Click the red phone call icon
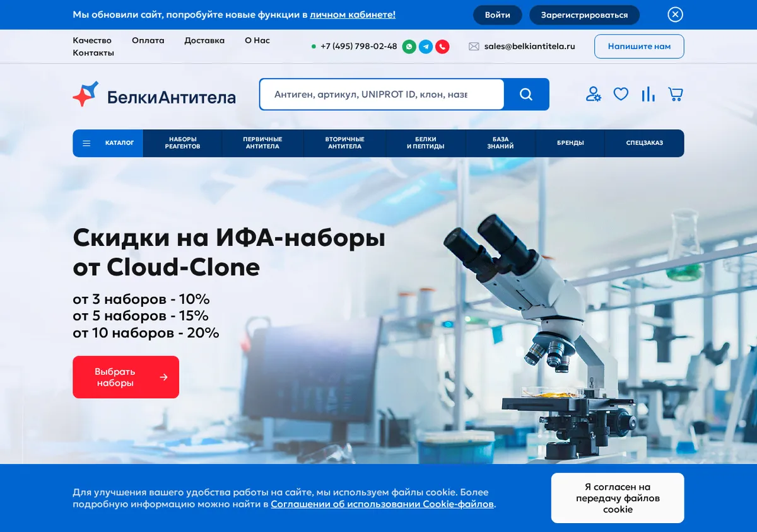 (x=442, y=47)
